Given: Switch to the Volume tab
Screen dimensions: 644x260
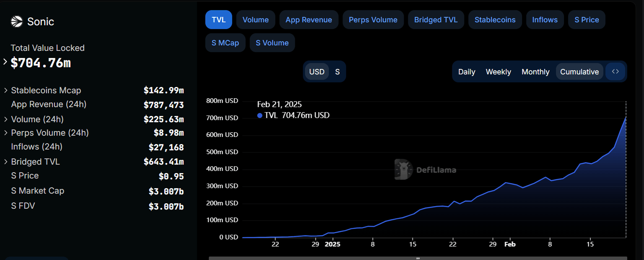Looking at the screenshot, I should pyautogui.click(x=255, y=19).
